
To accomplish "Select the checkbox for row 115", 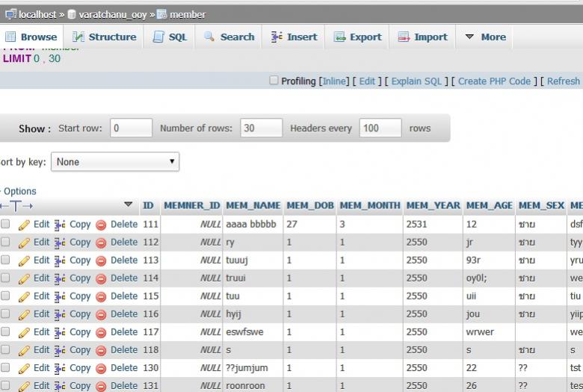I will tap(5, 296).
